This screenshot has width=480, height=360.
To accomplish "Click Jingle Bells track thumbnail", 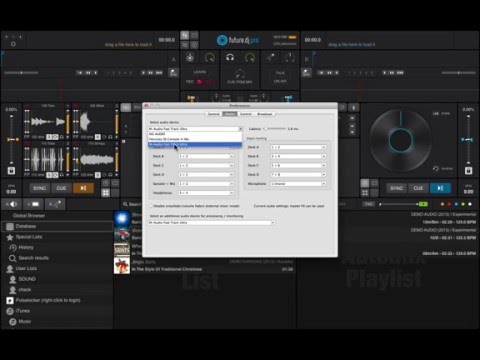I will 122,266.
